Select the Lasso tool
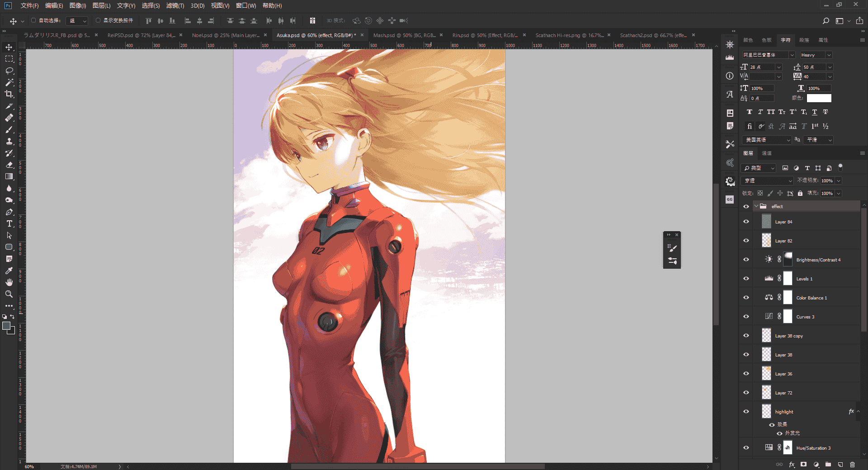The height and width of the screenshot is (470, 868). [9, 71]
